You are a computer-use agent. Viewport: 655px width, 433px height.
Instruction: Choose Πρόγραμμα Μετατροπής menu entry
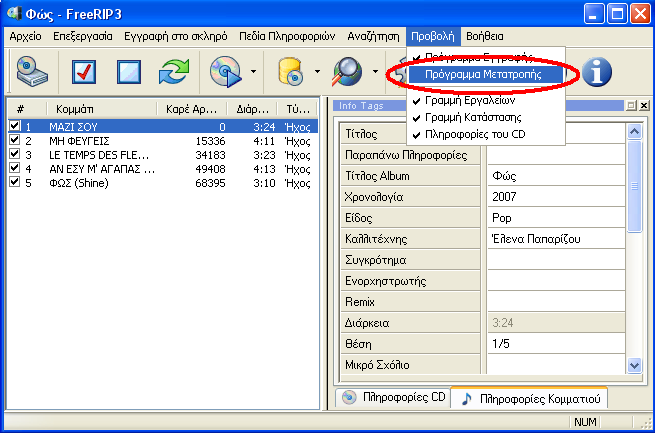click(x=486, y=75)
